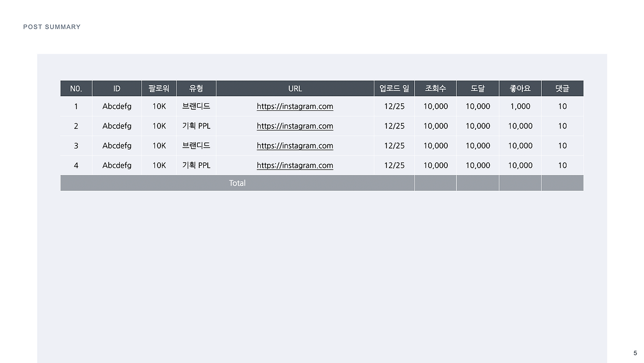Screen dimensions: 644x363
Task: Select the 좋아요 column header
Action: [x=520, y=88]
